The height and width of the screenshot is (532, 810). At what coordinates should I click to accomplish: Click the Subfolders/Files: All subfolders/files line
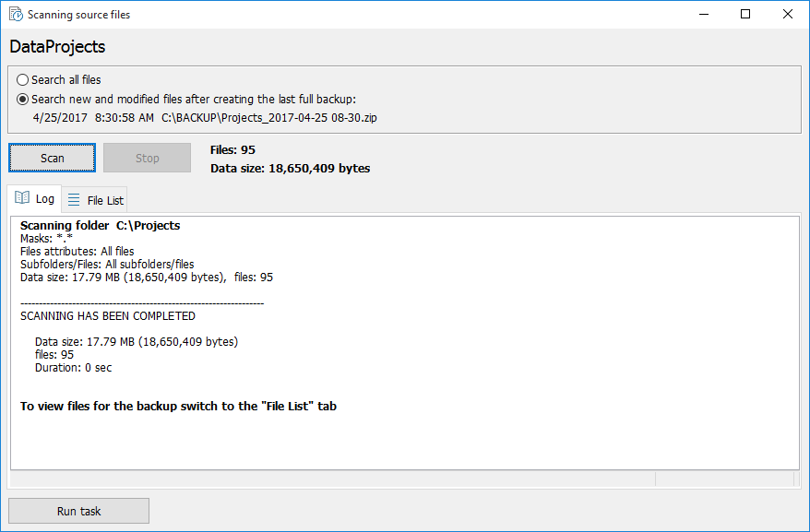107,265
